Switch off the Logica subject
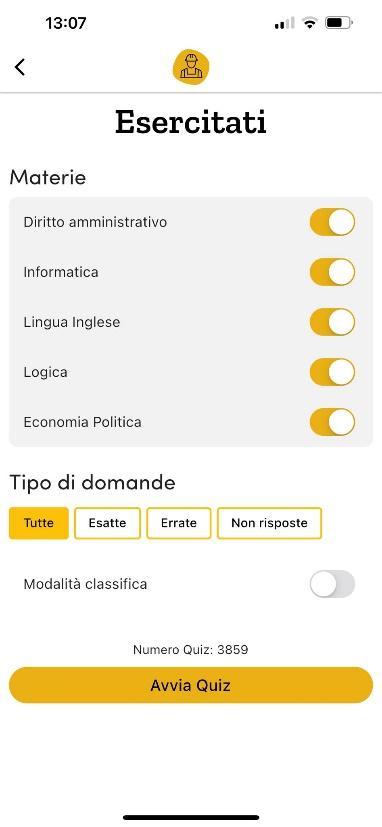 pos(332,372)
